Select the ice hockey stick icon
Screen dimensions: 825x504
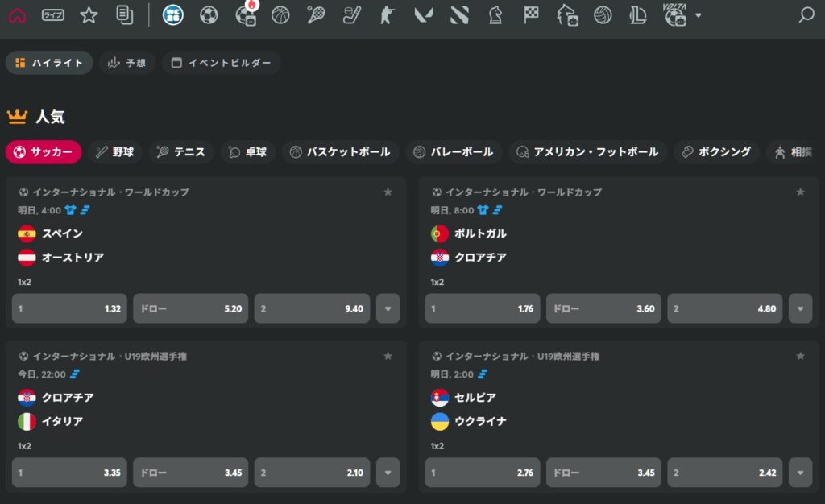(x=351, y=15)
